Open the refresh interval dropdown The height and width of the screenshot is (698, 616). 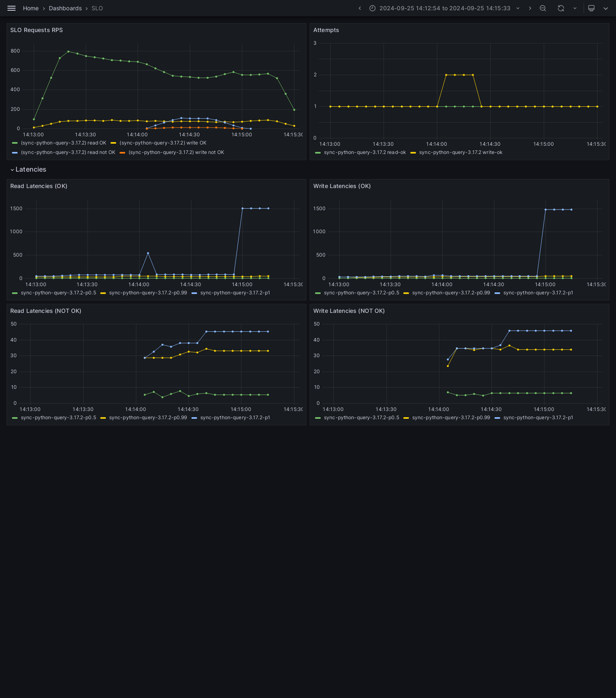pos(575,8)
